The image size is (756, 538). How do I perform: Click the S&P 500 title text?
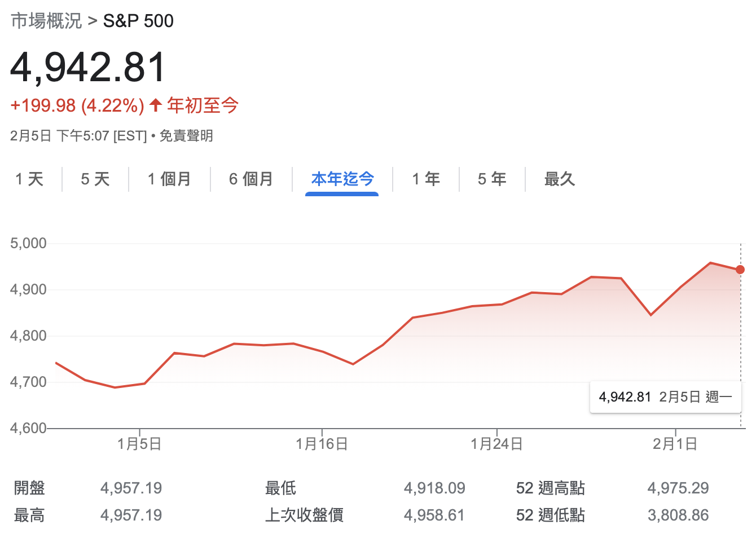[138, 21]
